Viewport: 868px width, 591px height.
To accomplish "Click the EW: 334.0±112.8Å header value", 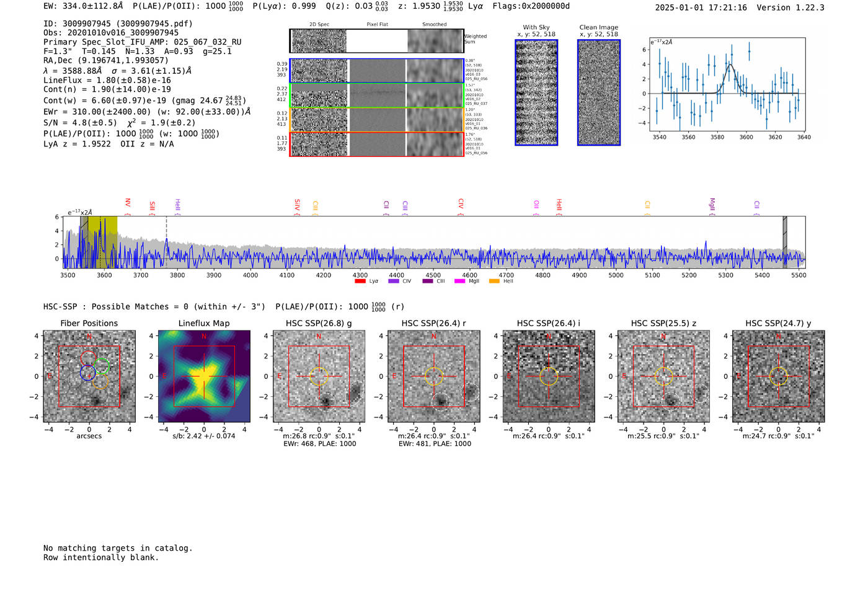I will point(83,6).
